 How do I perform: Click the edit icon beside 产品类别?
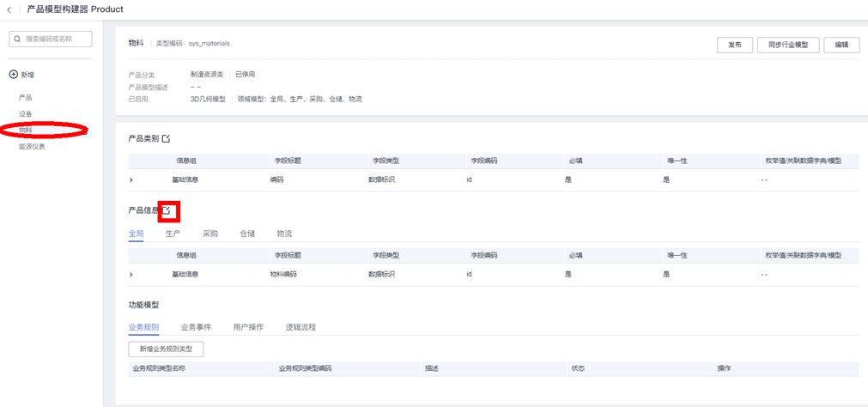point(167,138)
